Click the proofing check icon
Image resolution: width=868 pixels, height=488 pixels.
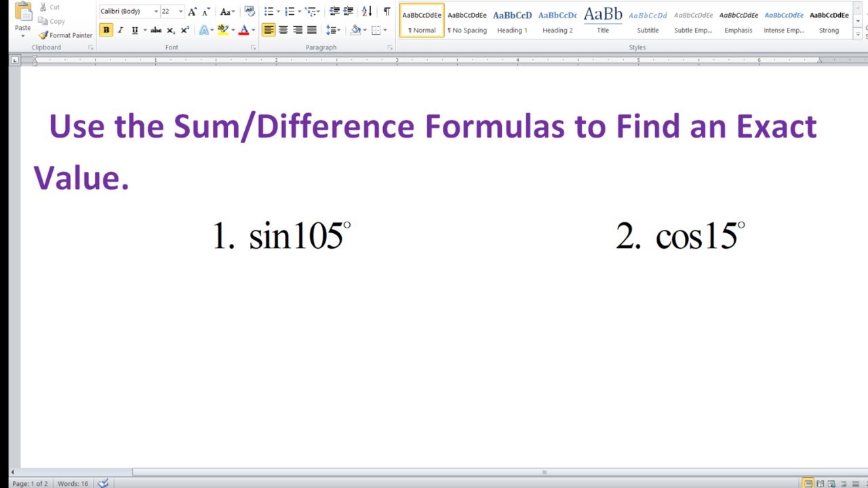pyautogui.click(x=103, y=483)
